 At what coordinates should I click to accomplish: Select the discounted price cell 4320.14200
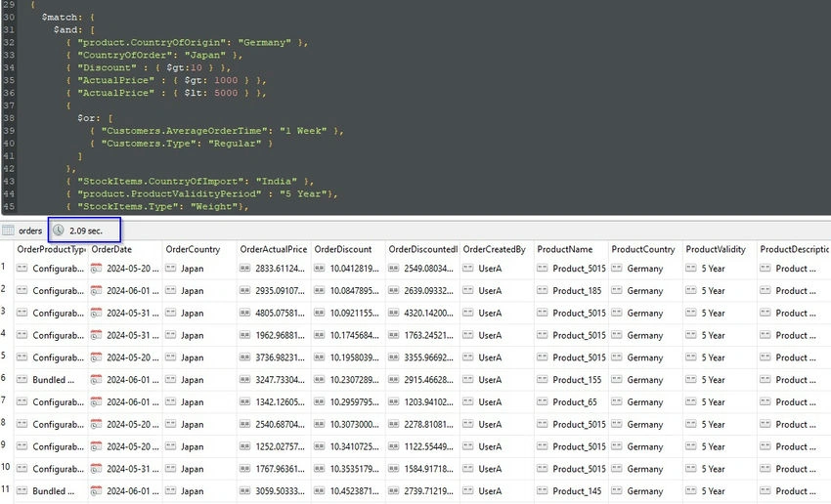click(422, 313)
